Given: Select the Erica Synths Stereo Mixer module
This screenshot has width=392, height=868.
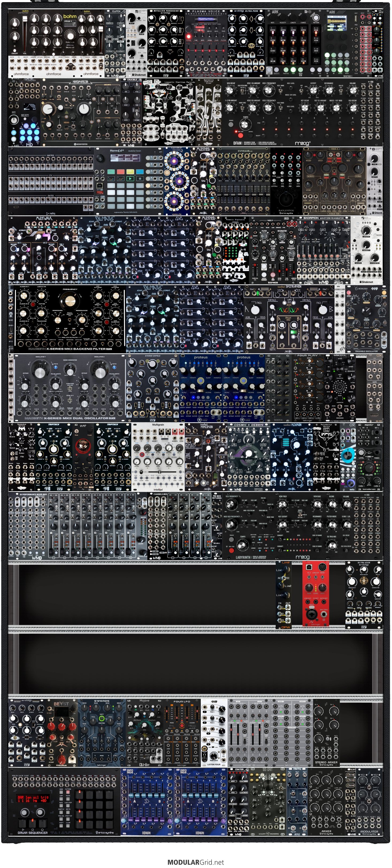Looking at the screenshot, I should 326,733.
